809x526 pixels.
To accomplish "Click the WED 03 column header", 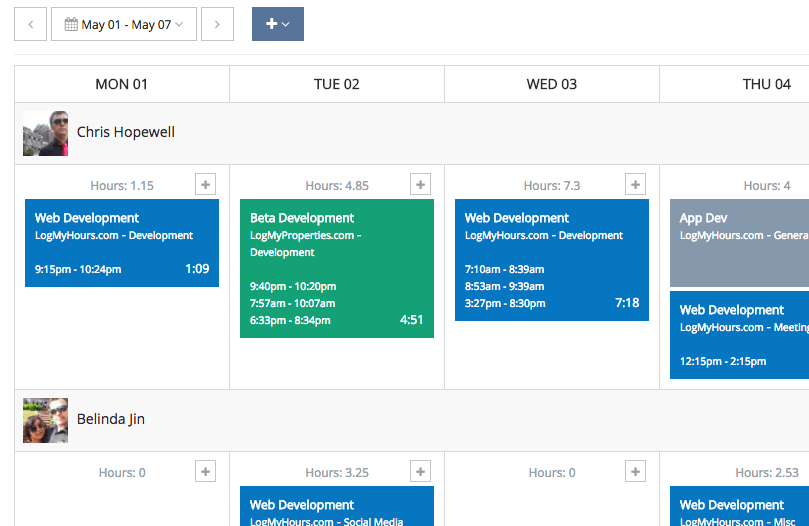I will [552, 84].
